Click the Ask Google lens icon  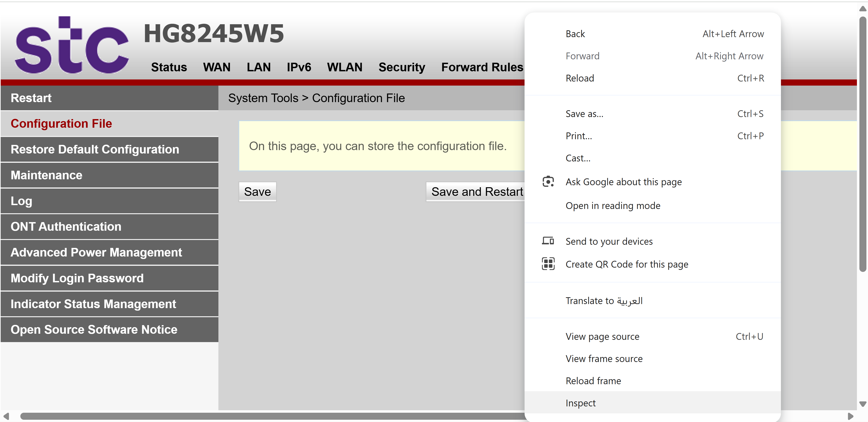(548, 182)
